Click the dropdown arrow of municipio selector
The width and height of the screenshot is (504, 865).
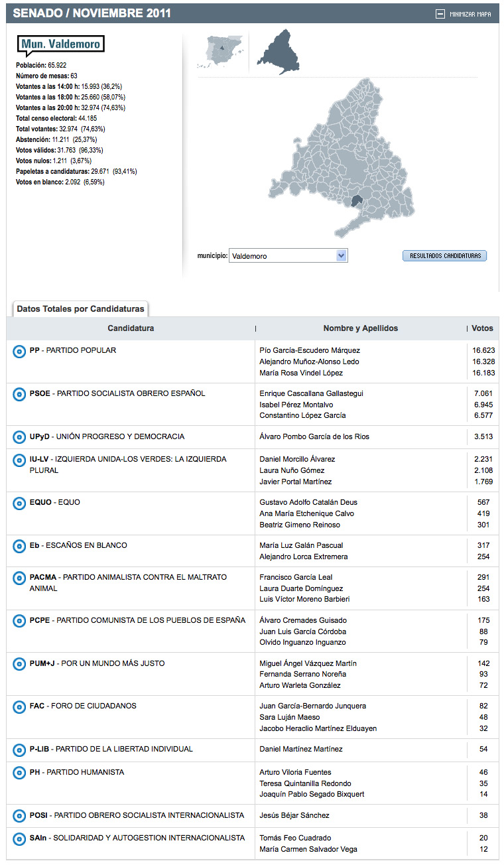[x=341, y=256]
